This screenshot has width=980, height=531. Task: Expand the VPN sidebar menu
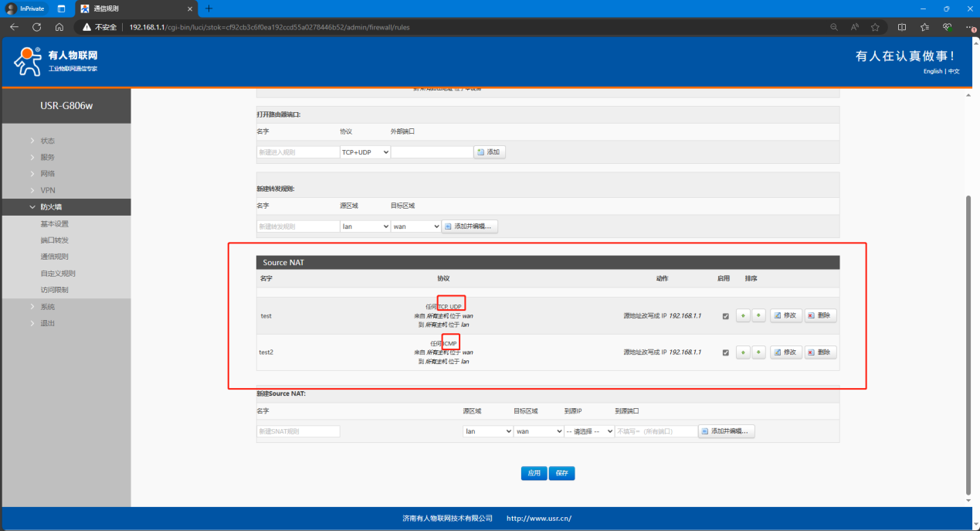(48, 190)
